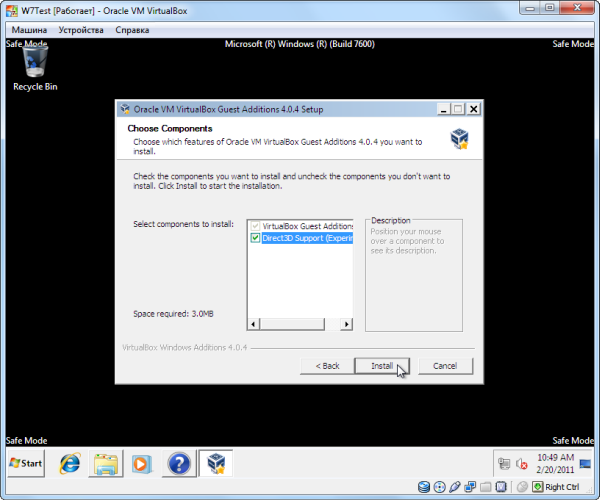Click the Space required: 3.0MB label
600x500 pixels.
coord(173,314)
